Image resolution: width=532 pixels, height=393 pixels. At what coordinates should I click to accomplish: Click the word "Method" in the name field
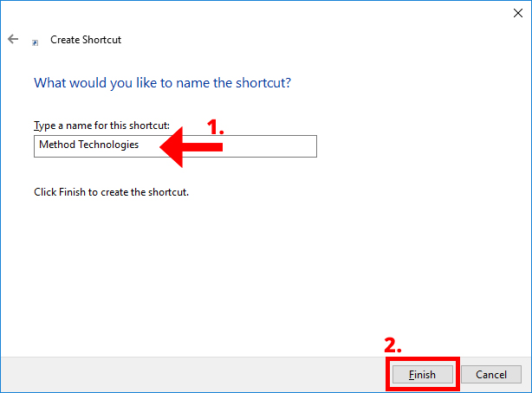click(x=55, y=145)
